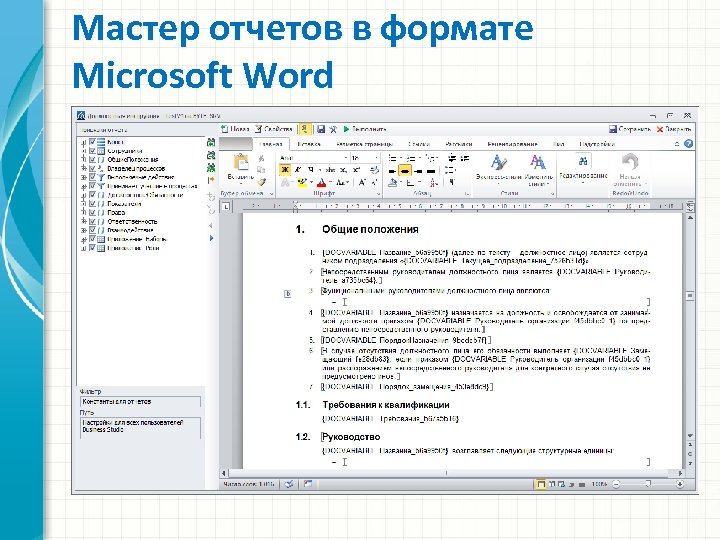Click the Cut scissors icon in the ribbon
The image size is (720, 540).
point(261,158)
